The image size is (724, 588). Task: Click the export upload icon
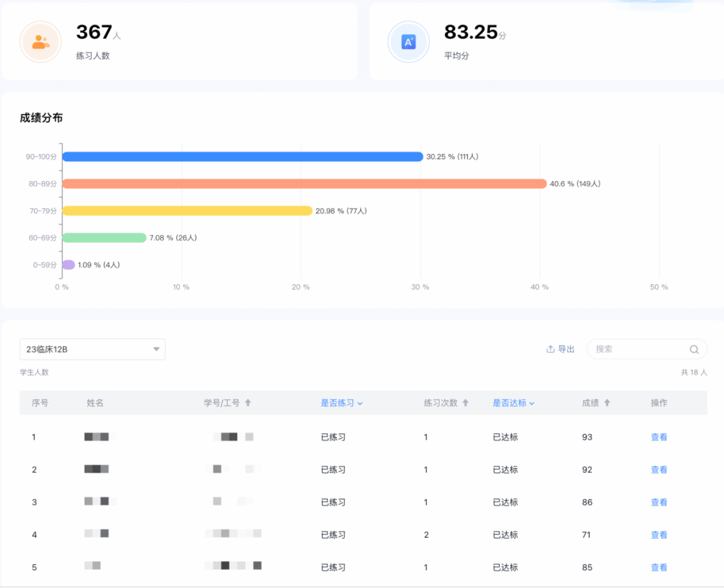point(550,349)
